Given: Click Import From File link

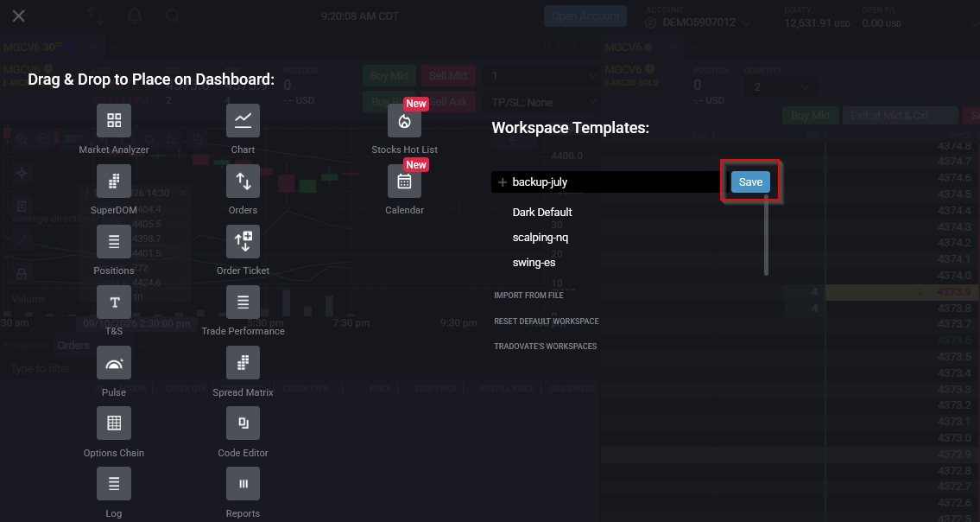Looking at the screenshot, I should (x=528, y=296).
